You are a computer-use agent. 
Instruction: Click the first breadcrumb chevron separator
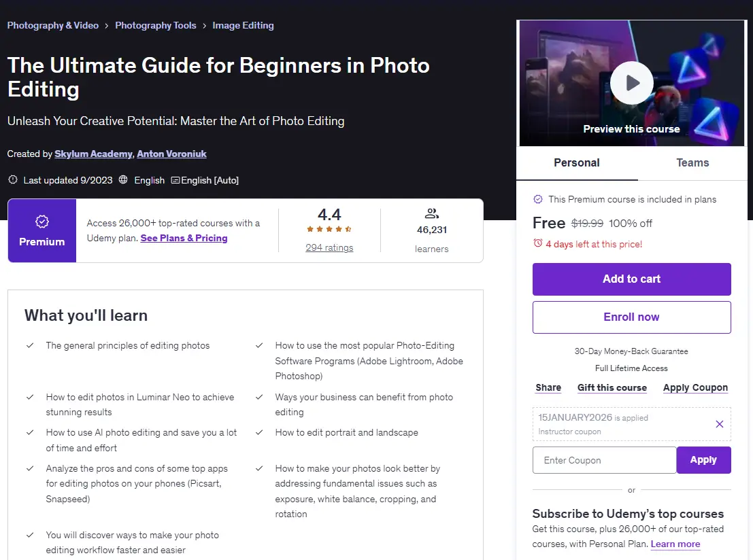(107, 26)
